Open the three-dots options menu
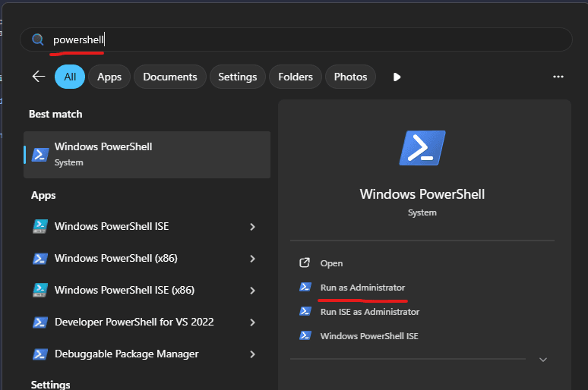This screenshot has height=390, width=588. (x=558, y=77)
